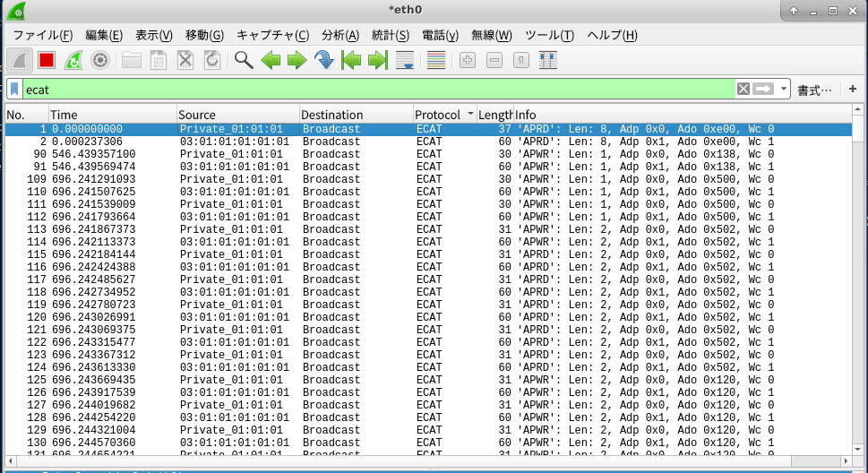Click the title bar keep-above arrow button
This screenshot has width=868, height=473.
point(794,11)
